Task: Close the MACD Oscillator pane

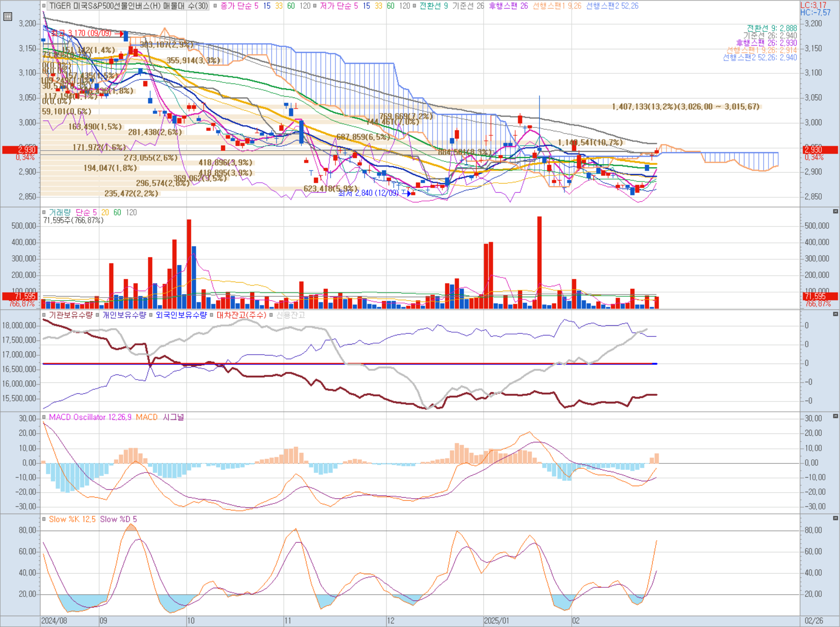Action: 835,416
